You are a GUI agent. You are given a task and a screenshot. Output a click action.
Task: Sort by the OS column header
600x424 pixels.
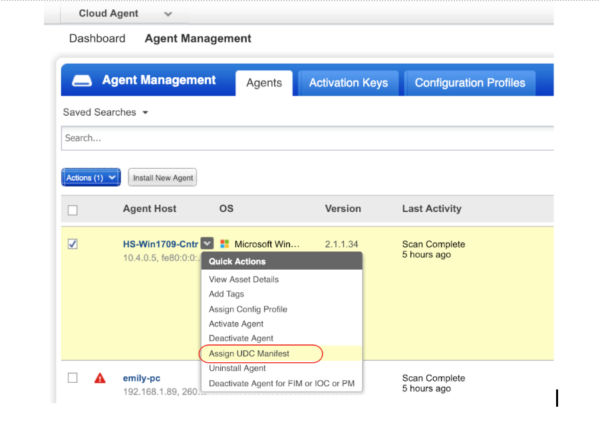click(226, 209)
